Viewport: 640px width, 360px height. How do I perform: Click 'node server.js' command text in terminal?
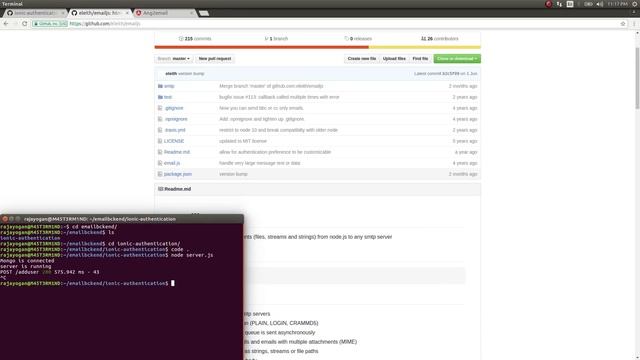(x=192, y=255)
